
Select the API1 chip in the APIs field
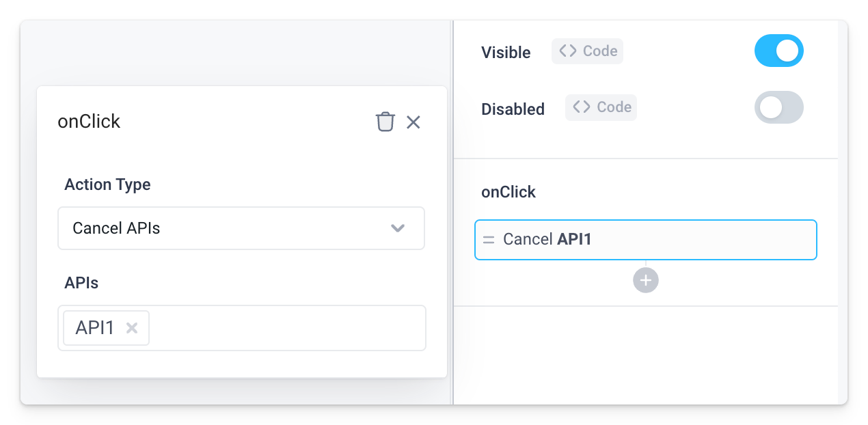pos(96,328)
